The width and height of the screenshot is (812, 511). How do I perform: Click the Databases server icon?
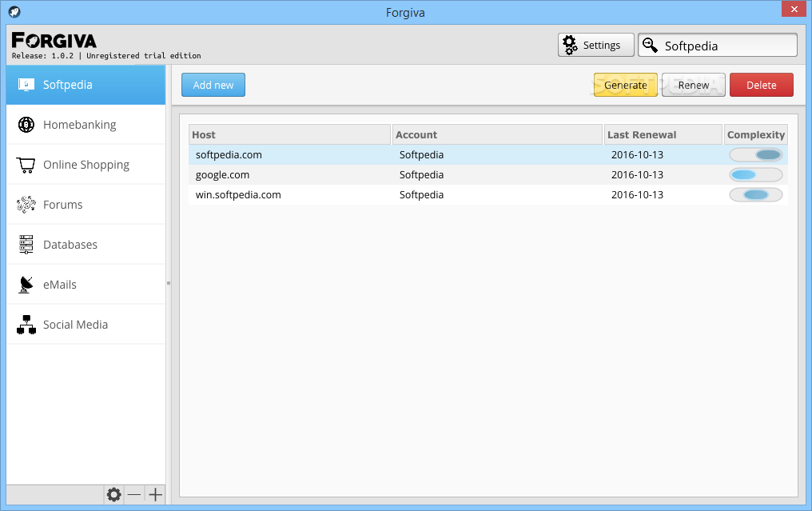(x=26, y=245)
